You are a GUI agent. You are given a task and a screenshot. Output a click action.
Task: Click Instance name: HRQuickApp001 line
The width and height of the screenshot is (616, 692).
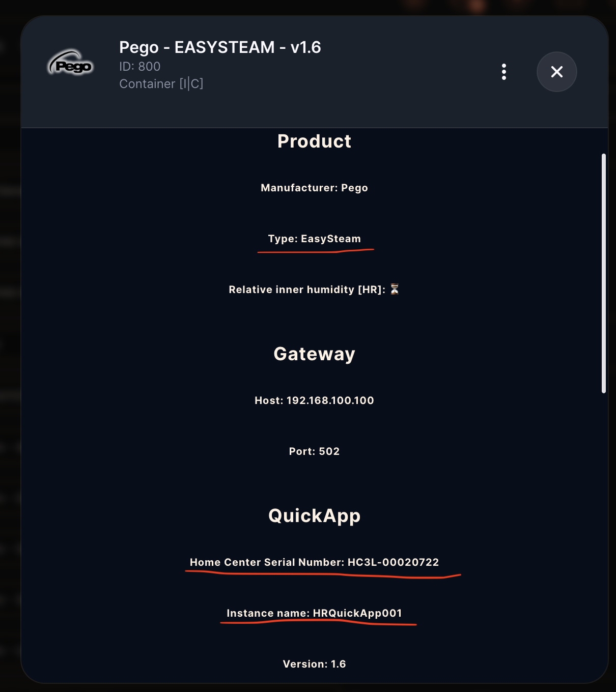click(x=314, y=613)
